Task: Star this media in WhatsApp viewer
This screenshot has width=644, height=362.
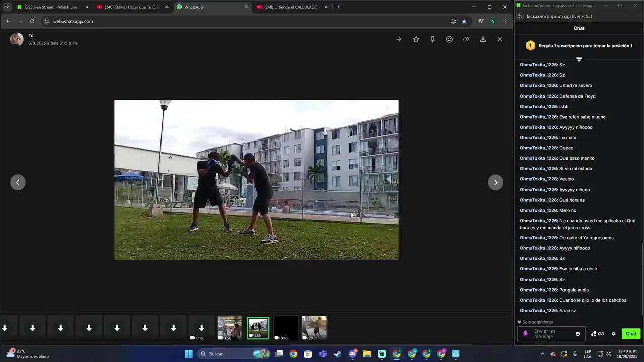Action: [416, 39]
